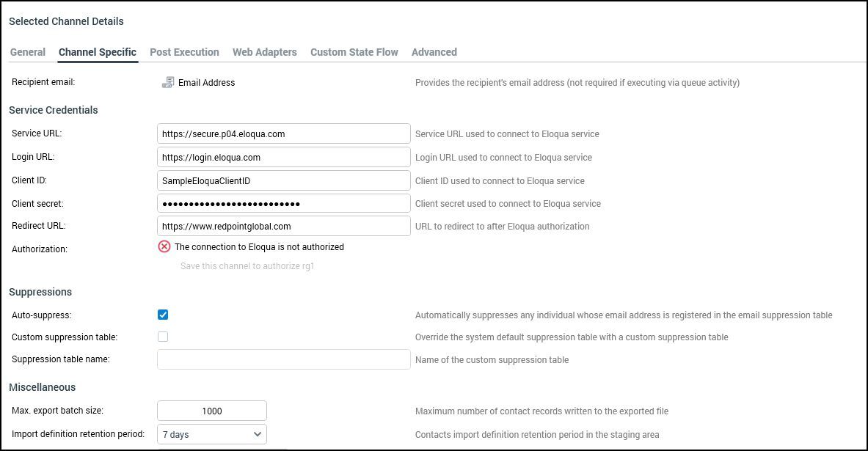Click the Max. export batch size field
This screenshot has width=868, height=451.
point(212,411)
